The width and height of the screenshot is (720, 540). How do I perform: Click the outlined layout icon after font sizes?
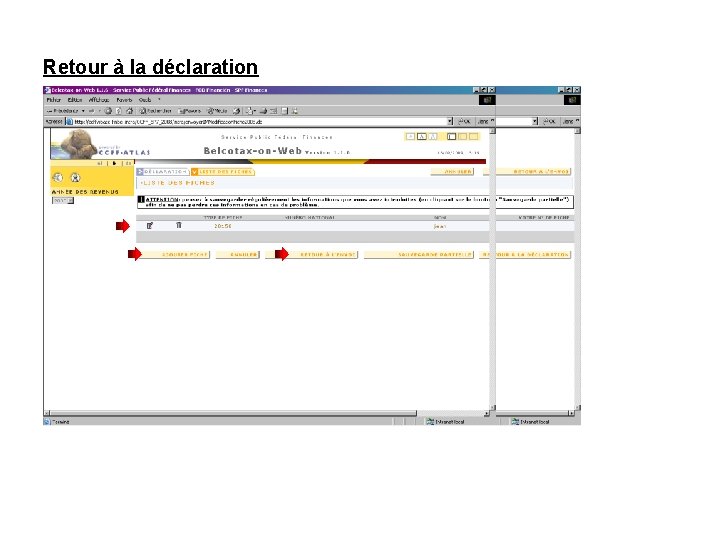[x=452, y=136]
